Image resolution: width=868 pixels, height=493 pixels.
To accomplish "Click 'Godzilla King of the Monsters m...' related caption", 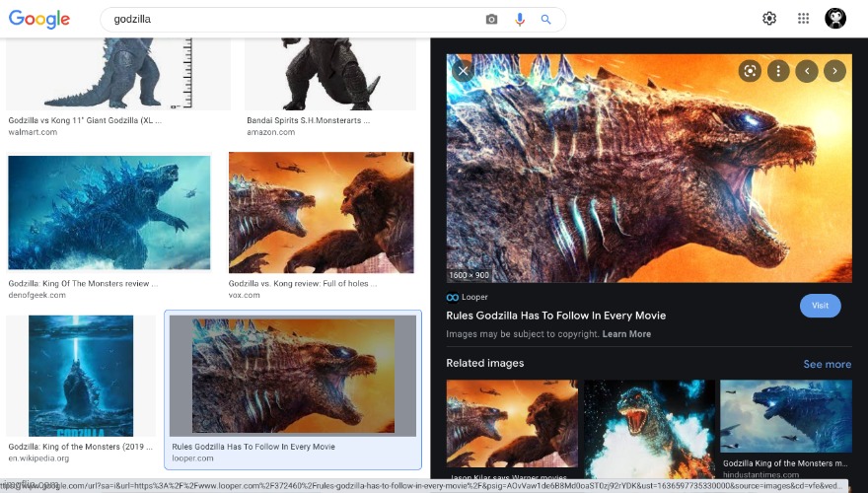I will [785, 463].
